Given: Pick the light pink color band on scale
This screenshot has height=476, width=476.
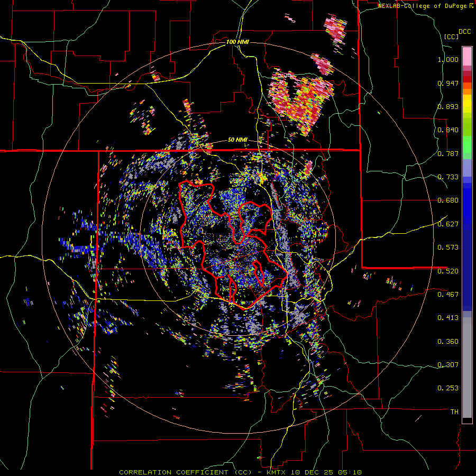Looking at the screenshot, I should (x=467, y=56).
